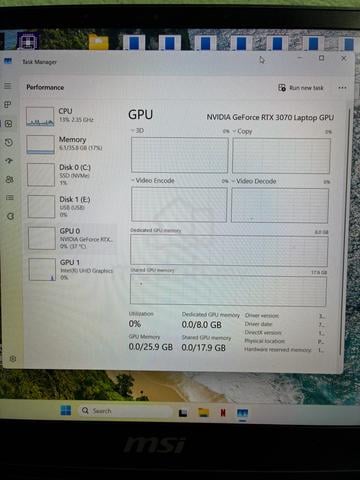Screen dimensions: 360x480
Task: Open Netflix from the taskbar
Action: [223, 413]
